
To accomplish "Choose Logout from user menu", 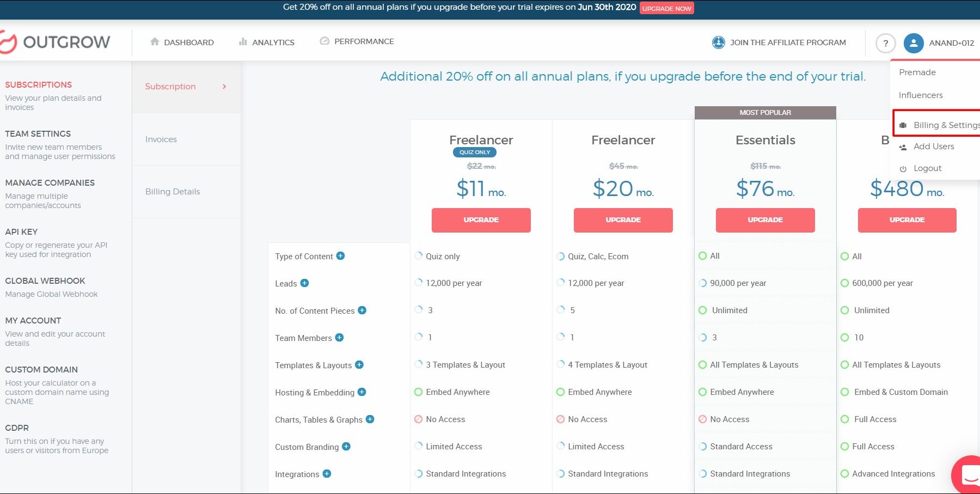I will 927,168.
